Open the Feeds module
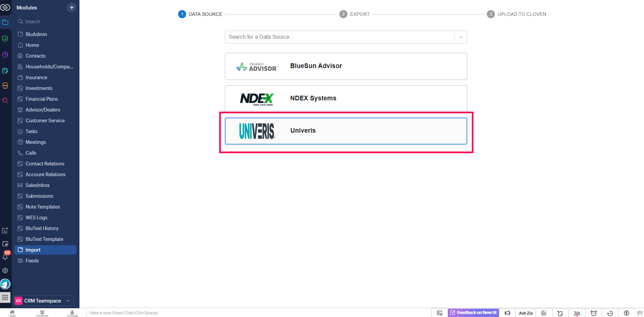644x317 pixels. coord(45,261)
